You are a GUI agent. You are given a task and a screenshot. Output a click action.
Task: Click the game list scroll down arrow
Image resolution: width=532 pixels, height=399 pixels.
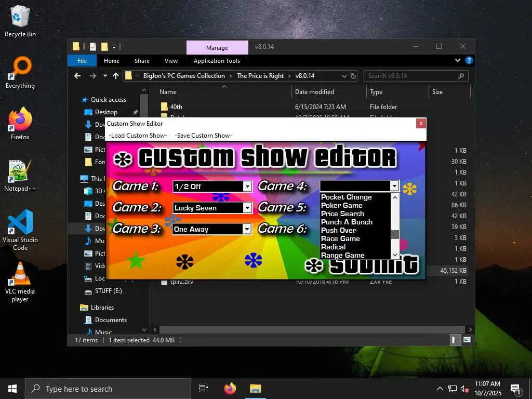395,255
